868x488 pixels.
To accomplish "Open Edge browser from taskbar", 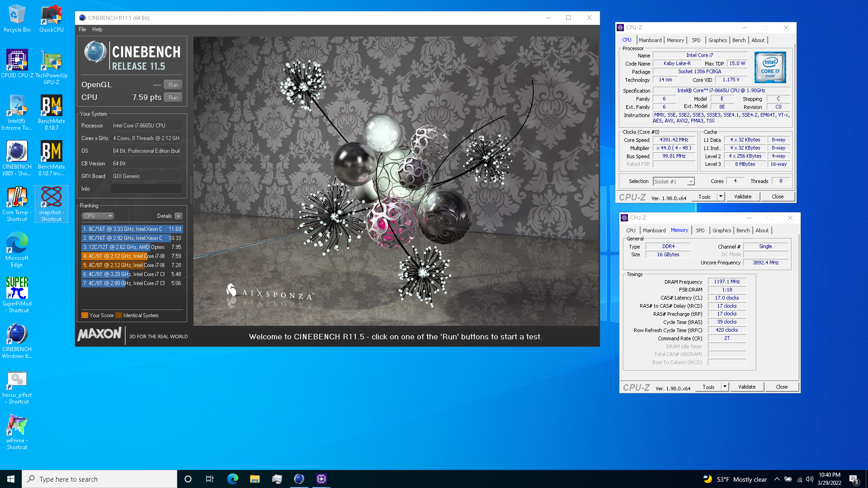I will 232,479.
